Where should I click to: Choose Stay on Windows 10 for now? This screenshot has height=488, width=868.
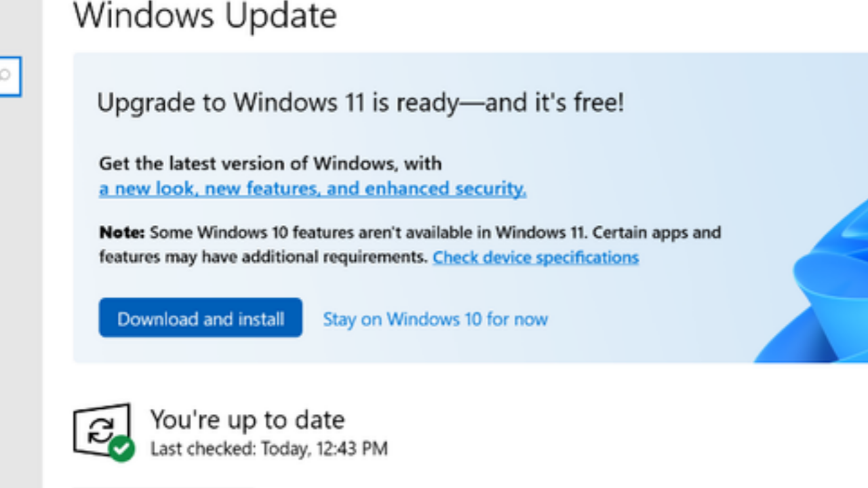coord(435,319)
